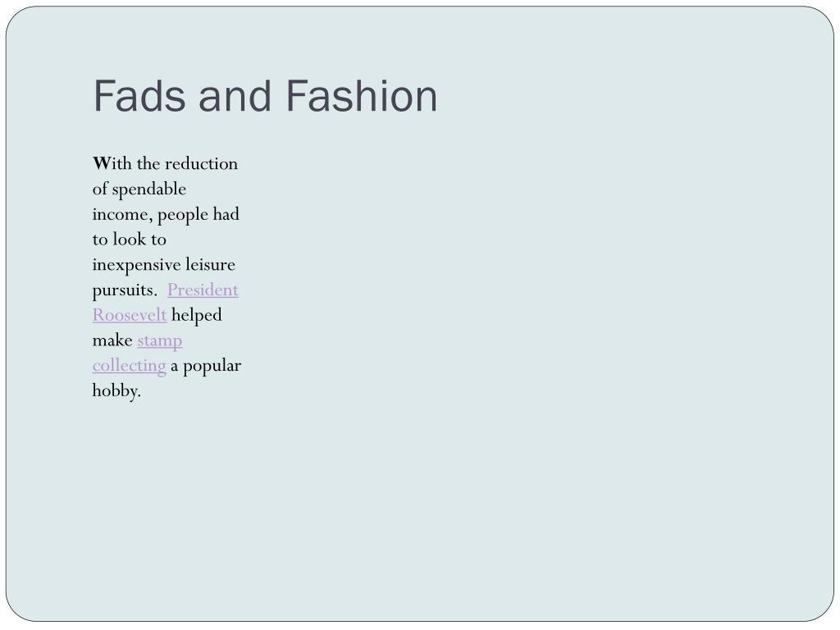Open the stamp hyperlink

(x=160, y=341)
